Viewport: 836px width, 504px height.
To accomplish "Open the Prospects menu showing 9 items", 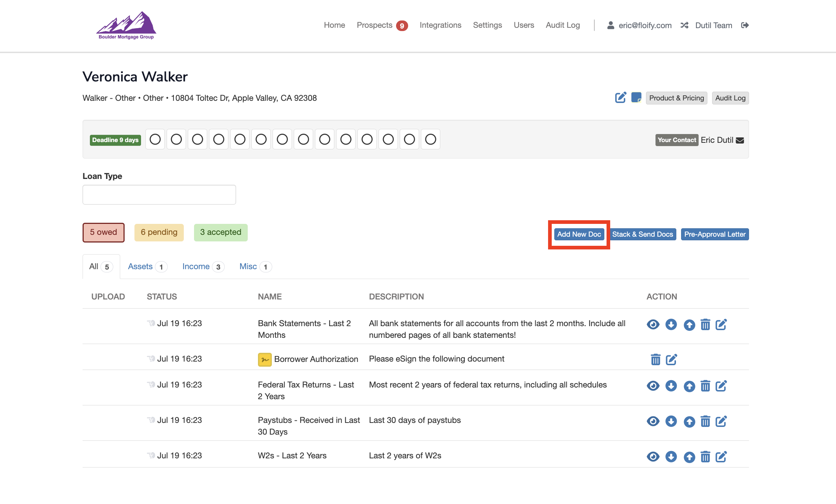I will [375, 25].
